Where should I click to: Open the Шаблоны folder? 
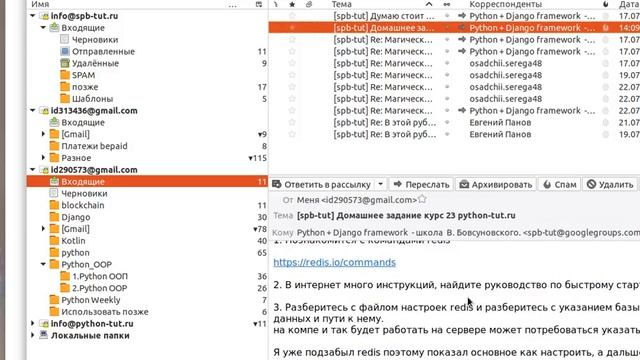(92, 99)
